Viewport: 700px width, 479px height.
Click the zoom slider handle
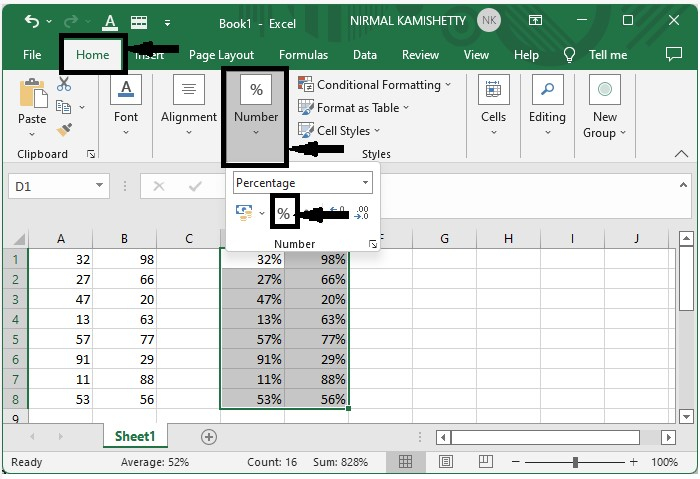pyautogui.click(x=575, y=462)
